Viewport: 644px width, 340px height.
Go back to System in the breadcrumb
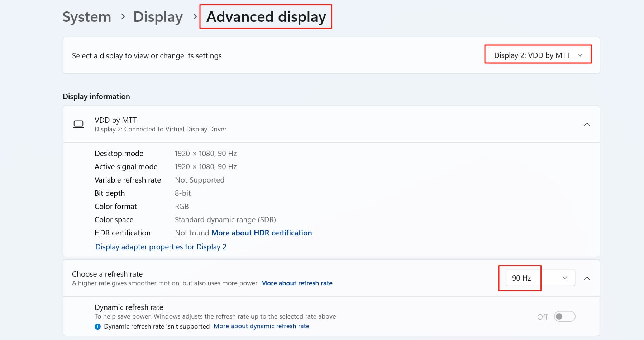[87, 17]
